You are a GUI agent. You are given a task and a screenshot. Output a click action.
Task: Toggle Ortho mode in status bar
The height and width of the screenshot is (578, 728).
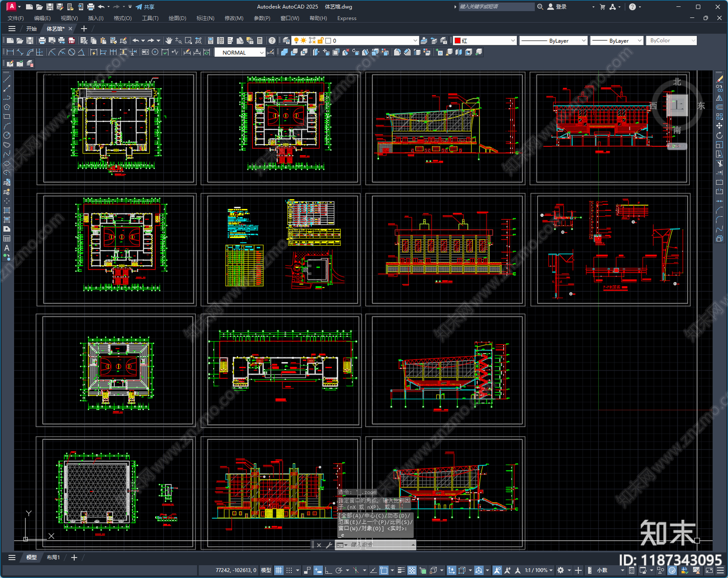click(328, 570)
